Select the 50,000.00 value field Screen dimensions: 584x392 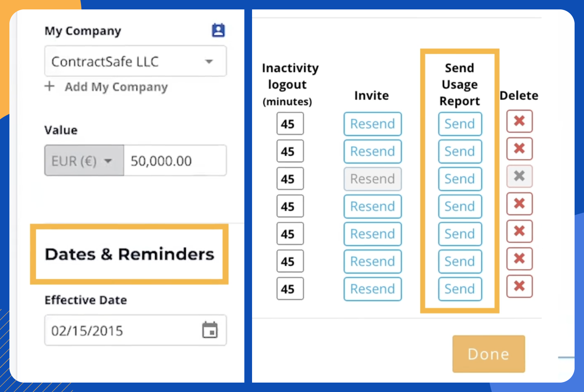tap(175, 160)
